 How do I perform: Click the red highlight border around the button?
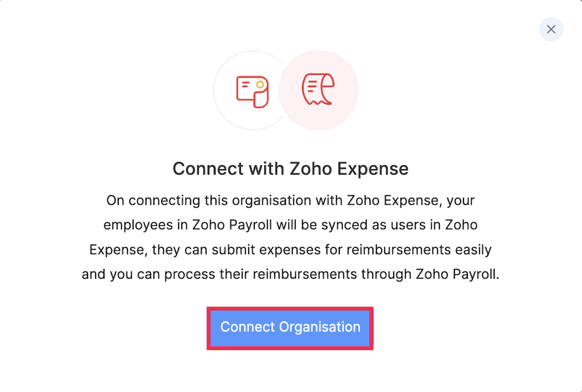tap(290, 308)
